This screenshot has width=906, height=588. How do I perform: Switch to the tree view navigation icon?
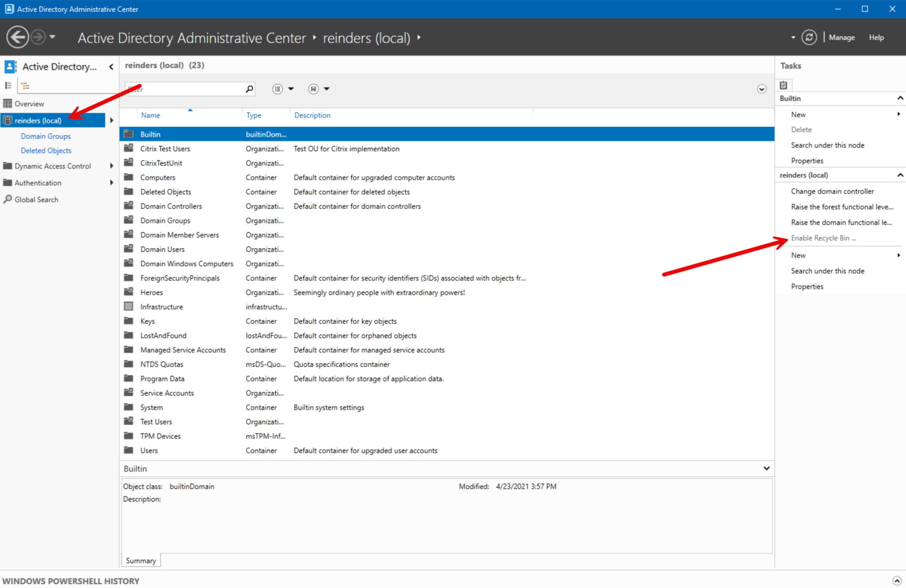point(25,85)
